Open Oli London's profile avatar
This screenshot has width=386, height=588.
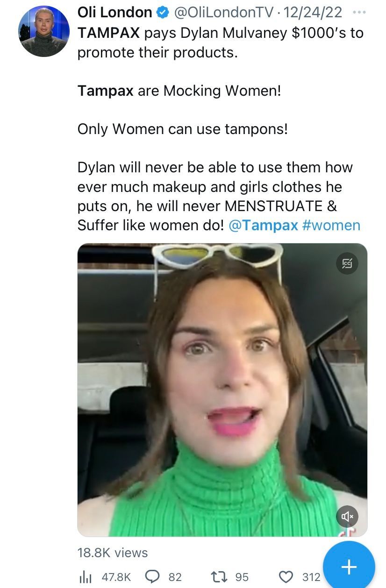coord(43,31)
